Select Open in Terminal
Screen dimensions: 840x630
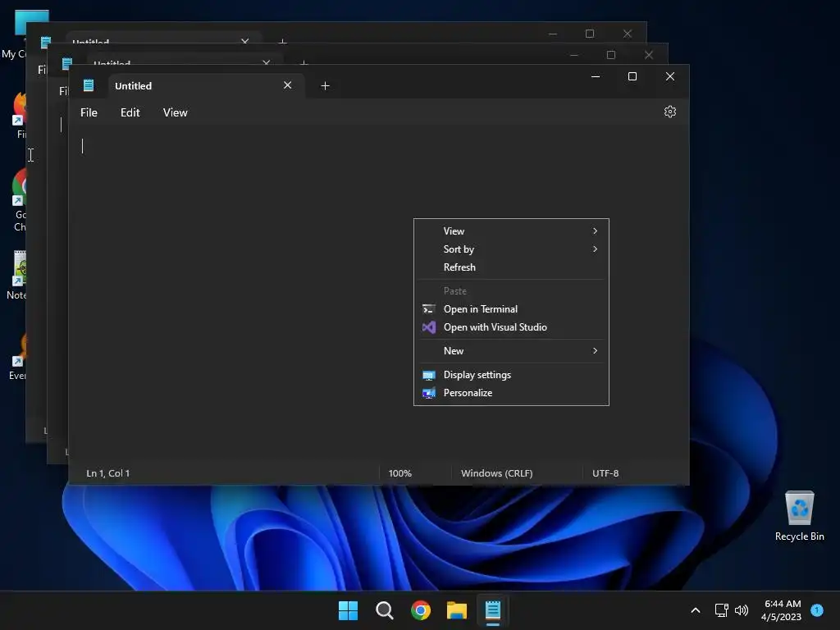[511, 309]
